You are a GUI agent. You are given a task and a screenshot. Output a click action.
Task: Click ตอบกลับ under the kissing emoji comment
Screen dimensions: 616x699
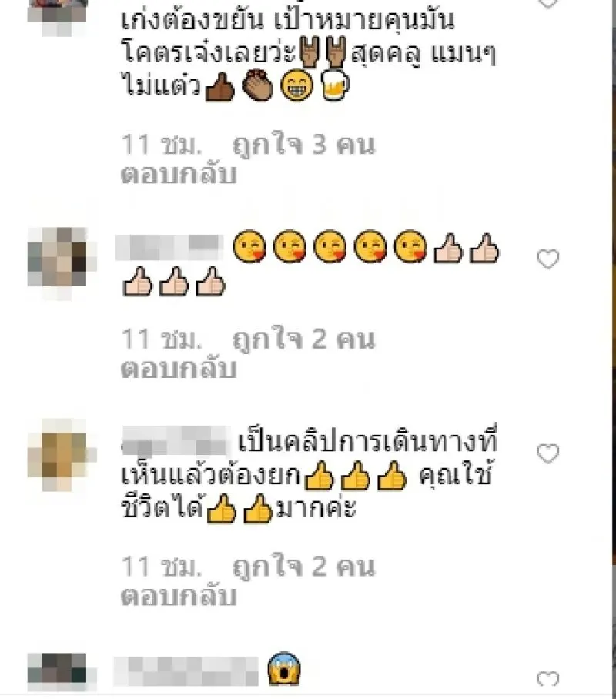[x=179, y=369]
